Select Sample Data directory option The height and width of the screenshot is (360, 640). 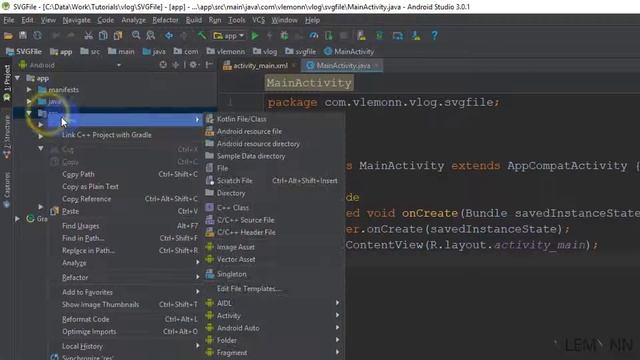click(x=251, y=156)
